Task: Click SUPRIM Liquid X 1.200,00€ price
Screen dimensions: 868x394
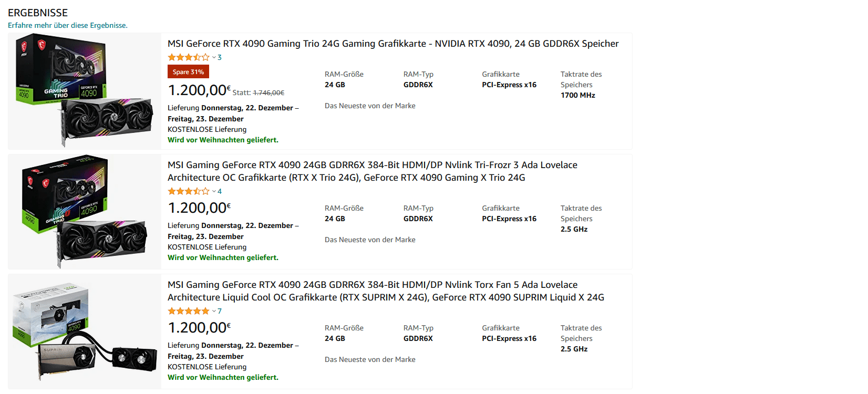Action: pos(199,327)
